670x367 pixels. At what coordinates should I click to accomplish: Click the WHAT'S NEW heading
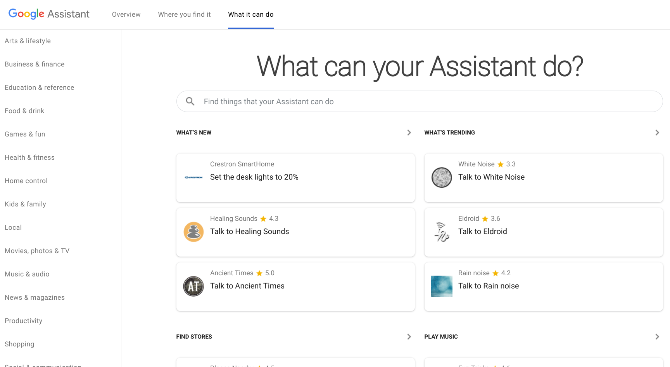point(194,132)
